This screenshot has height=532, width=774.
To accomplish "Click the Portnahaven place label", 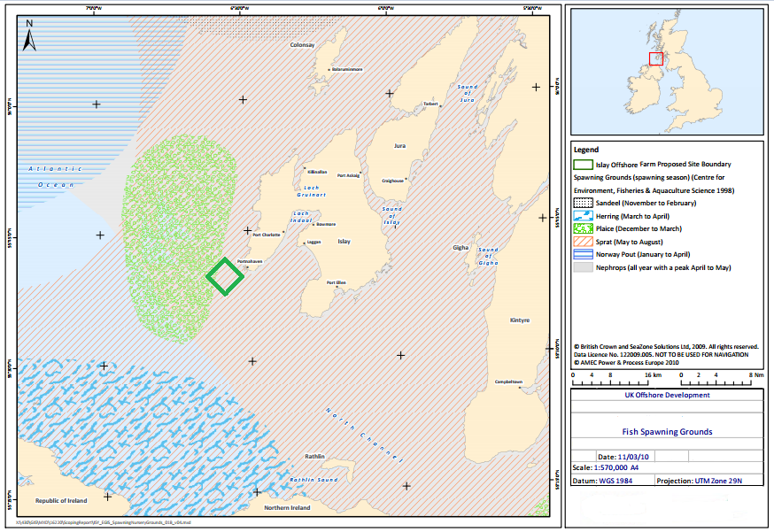I will (x=251, y=263).
